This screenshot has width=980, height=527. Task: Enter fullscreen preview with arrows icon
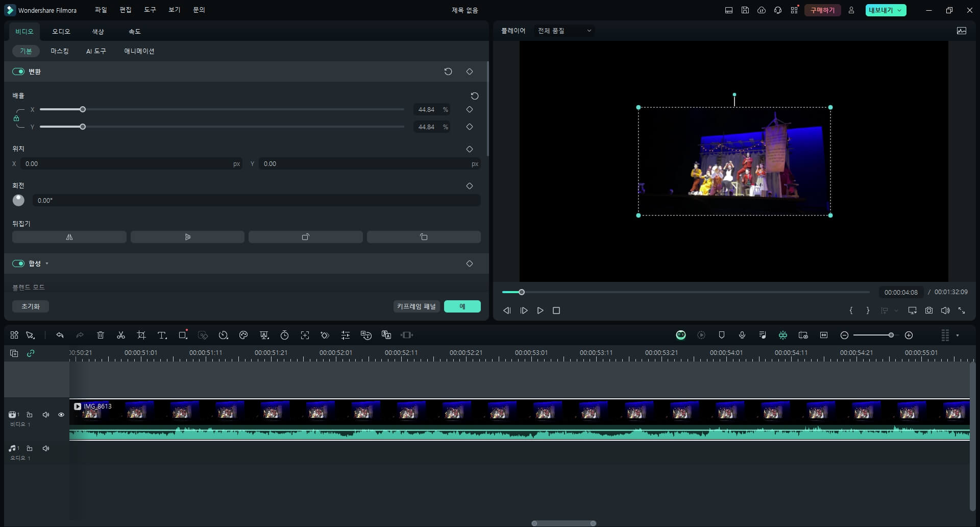pyautogui.click(x=962, y=310)
